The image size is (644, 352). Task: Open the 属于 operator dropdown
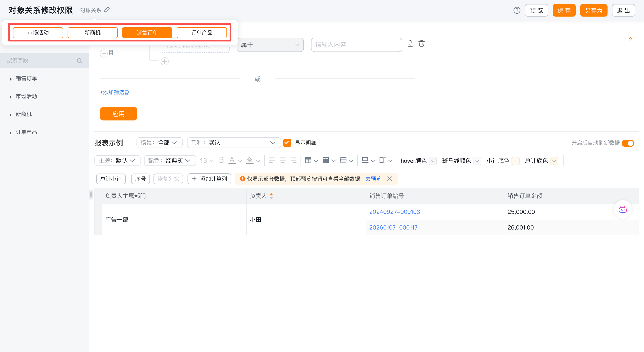point(270,45)
